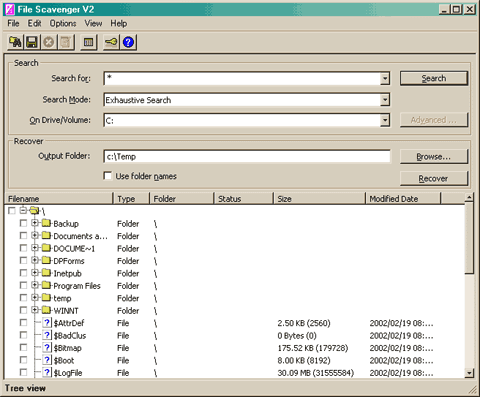The width and height of the screenshot is (480, 397).
Task: Click the vertical scrollbar thumb in file list
Action: pyautogui.click(x=469, y=238)
